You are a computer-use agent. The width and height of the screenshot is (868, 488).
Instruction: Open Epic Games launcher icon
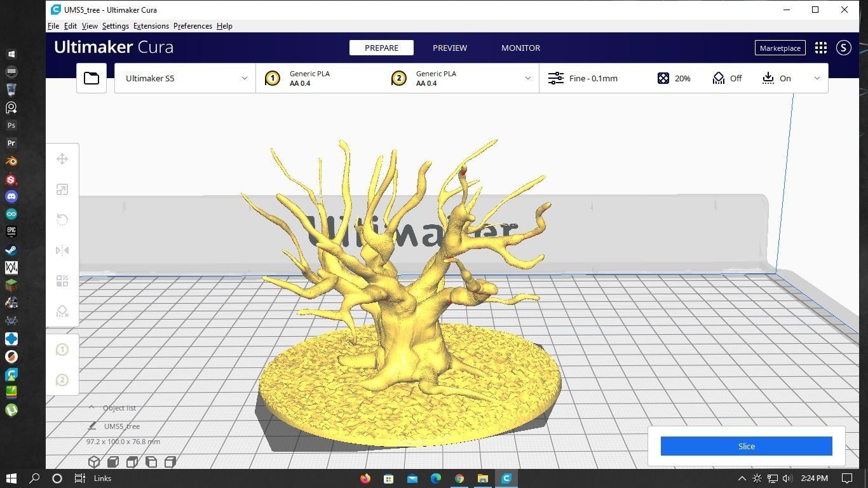(11, 232)
